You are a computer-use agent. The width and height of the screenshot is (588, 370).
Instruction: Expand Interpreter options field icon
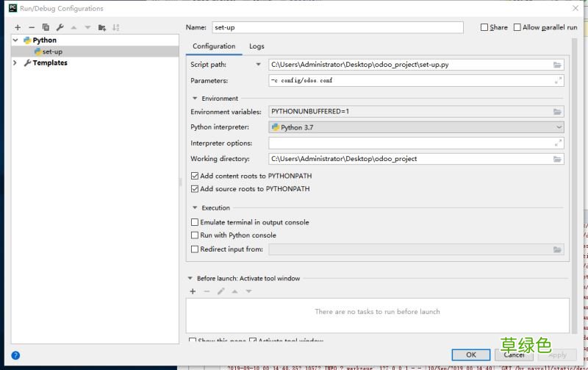pos(558,143)
